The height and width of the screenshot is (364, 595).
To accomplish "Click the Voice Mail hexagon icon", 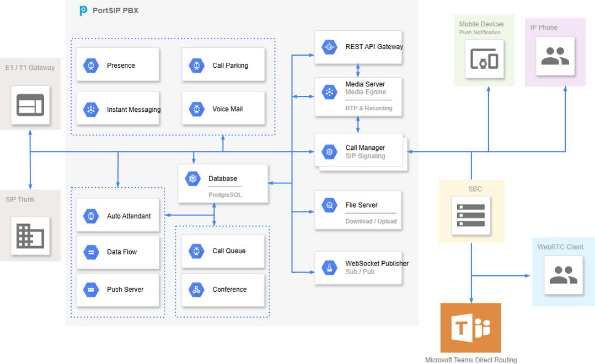I will tap(196, 110).
